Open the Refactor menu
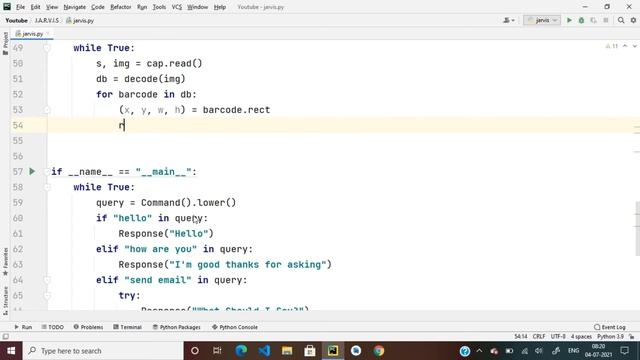Viewport: 640px width, 360px height. point(120,7)
